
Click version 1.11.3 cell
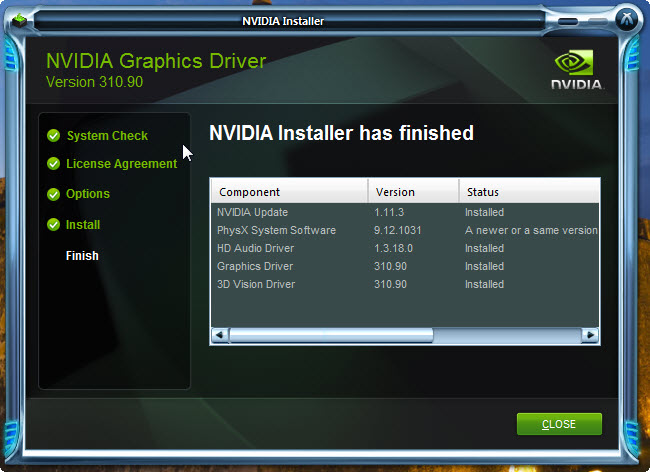389,212
